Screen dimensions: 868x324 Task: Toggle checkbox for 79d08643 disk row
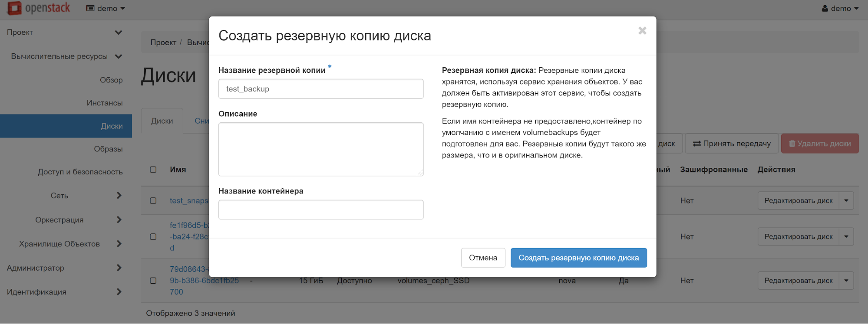click(153, 281)
